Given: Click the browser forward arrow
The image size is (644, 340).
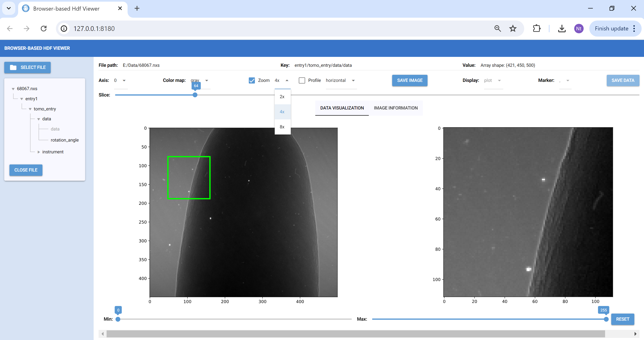Looking at the screenshot, I should (x=26, y=29).
